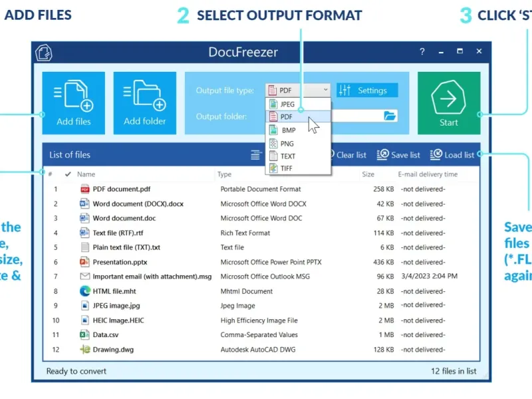Select row 'HEIC Image.HEIC'
This screenshot has height=399, width=532.
tap(261, 321)
